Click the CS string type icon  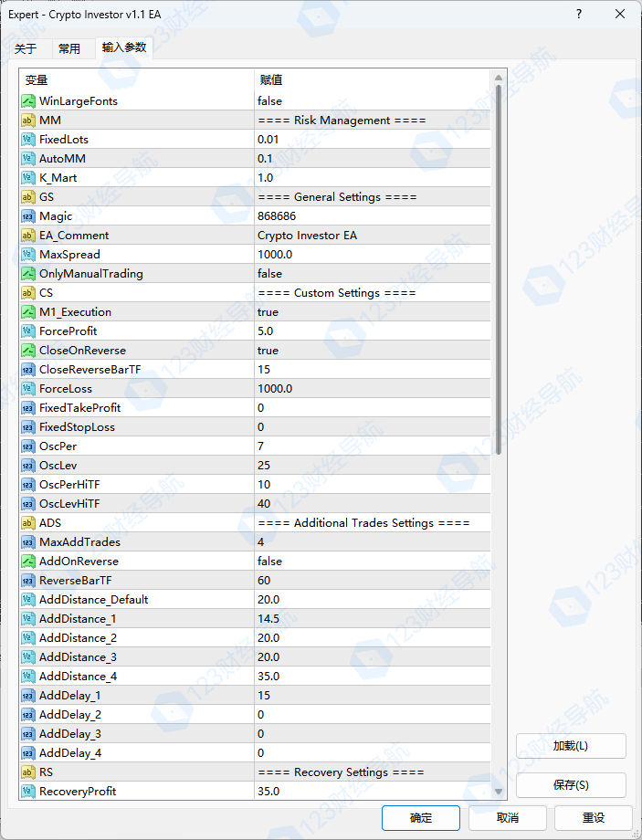click(28, 293)
